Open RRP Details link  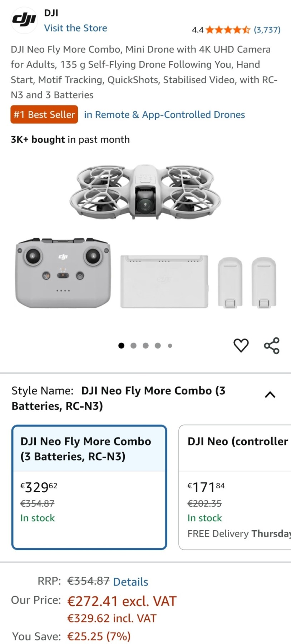pos(130,581)
